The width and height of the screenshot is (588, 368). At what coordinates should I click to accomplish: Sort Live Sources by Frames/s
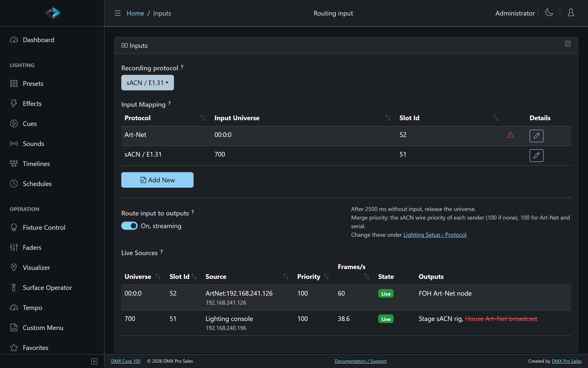point(367,276)
